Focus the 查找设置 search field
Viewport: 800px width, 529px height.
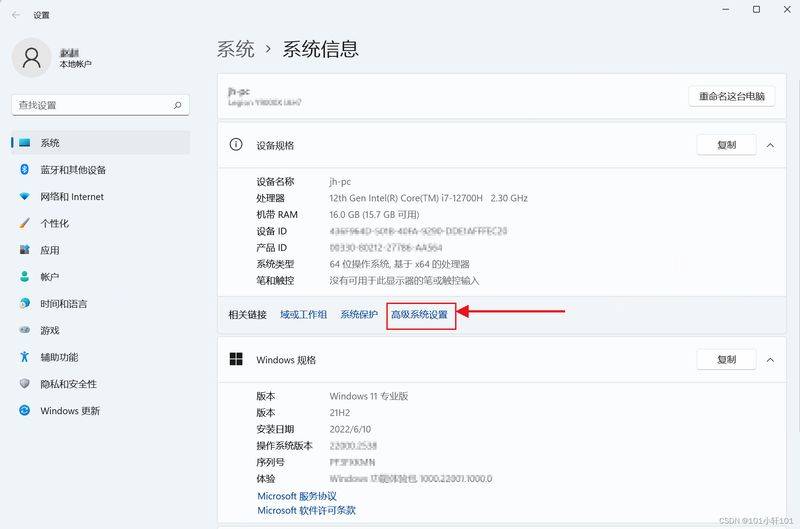click(100, 105)
